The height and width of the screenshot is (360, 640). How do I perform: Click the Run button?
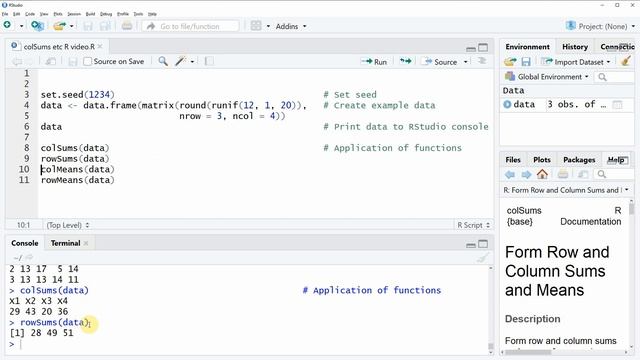(x=374, y=62)
